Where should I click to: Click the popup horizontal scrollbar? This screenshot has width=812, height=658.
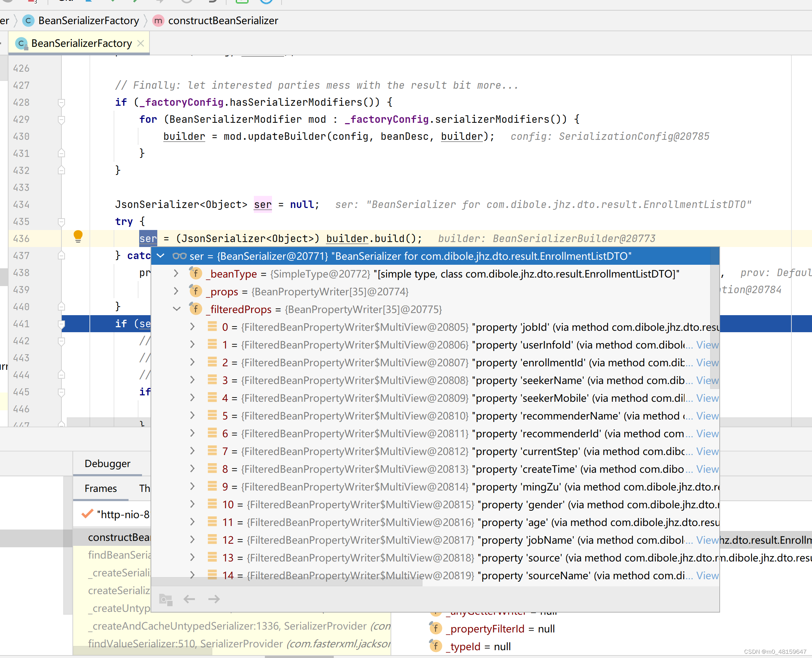(287, 582)
